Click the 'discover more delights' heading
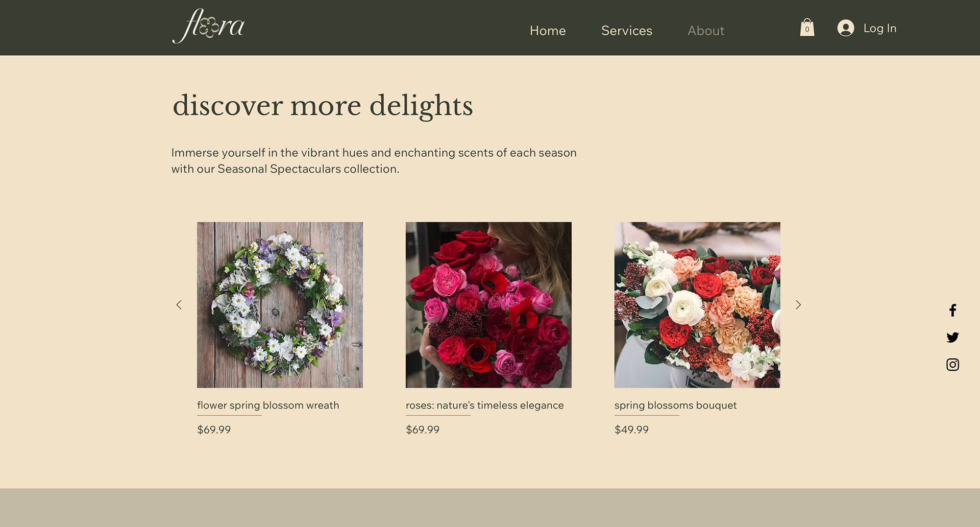 coord(323,106)
